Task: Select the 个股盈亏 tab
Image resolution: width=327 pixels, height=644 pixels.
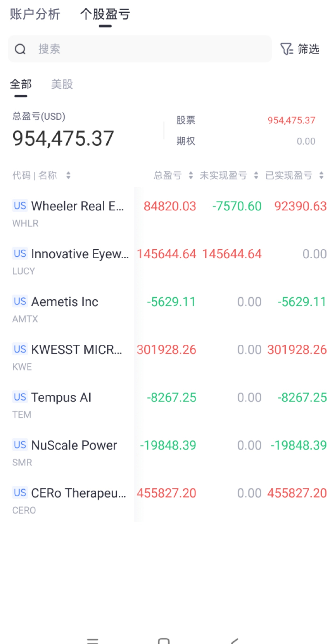Action: 105,14
